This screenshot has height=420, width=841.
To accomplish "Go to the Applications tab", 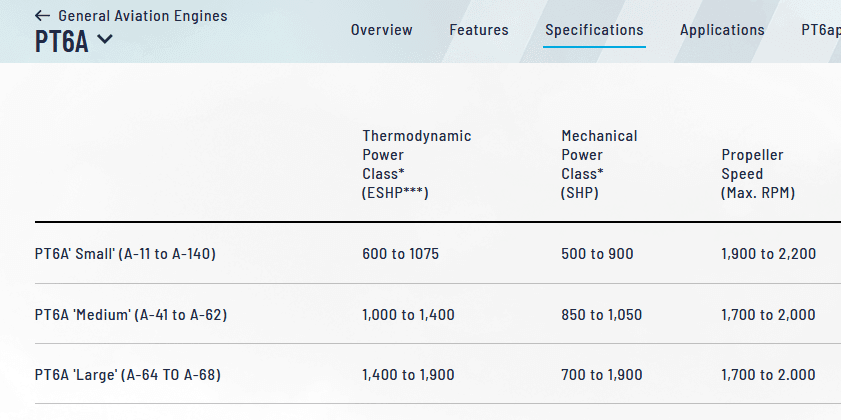I will [x=722, y=30].
